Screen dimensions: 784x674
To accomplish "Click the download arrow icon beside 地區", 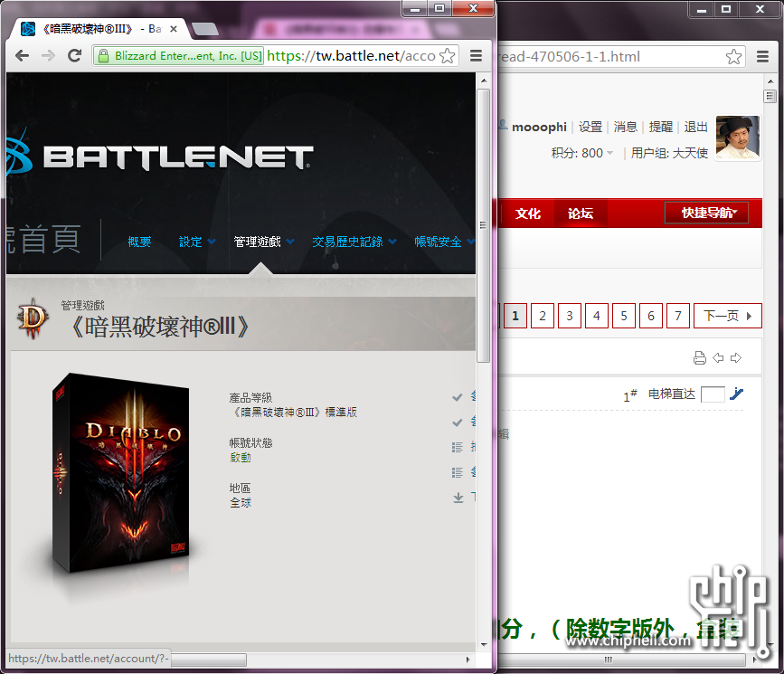I will pyautogui.click(x=458, y=498).
